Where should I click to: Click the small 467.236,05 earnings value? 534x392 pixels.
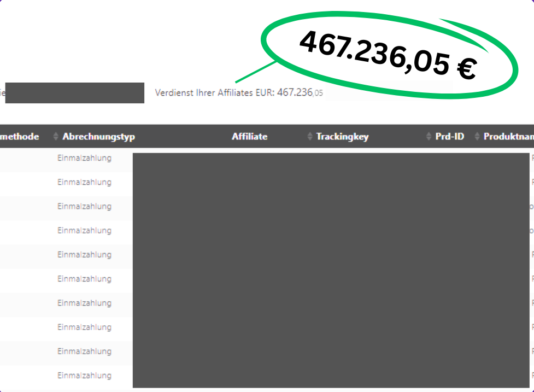300,93
